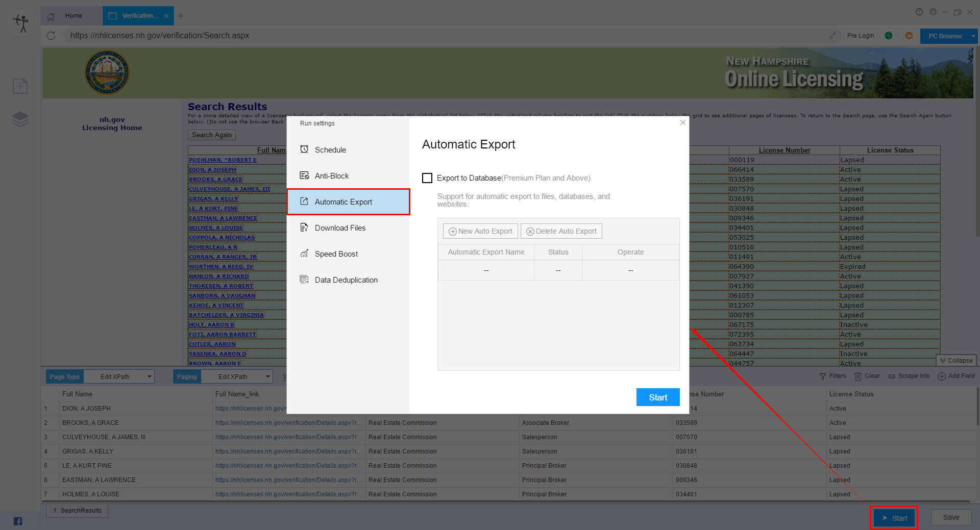
Task: Open the Paging Edit XPath dropdown
Action: point(237,377)
